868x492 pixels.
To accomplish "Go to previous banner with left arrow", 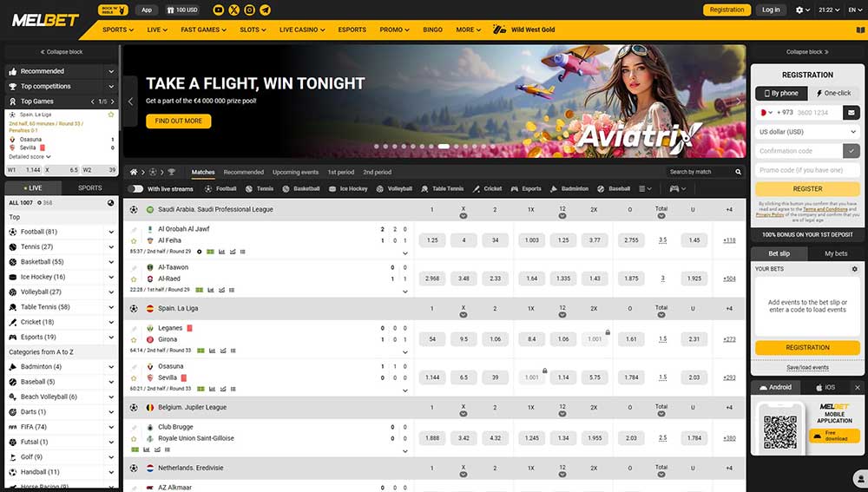I will 131,102.
